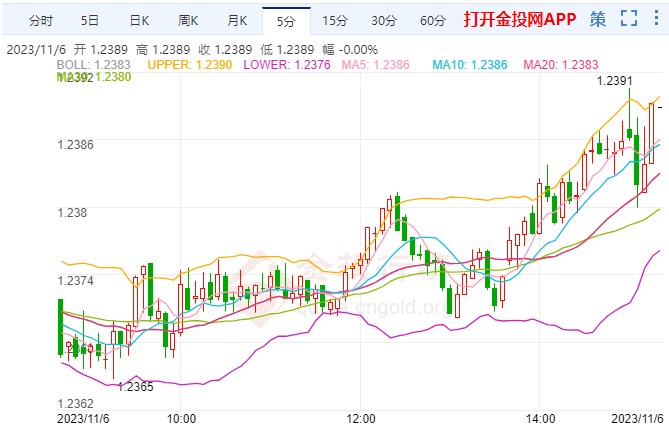Click the MA5: 1.2386 label
The height and width of the screenshot is (424, 669).
[375, 65]
